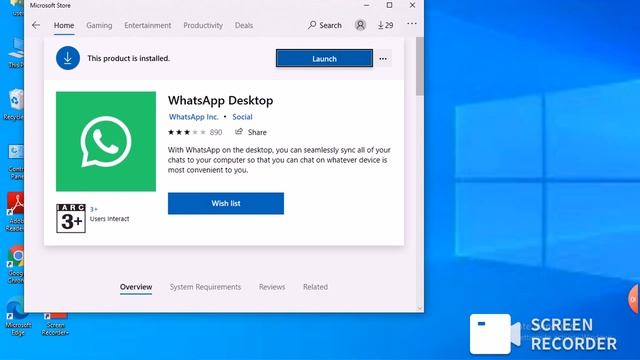The height and width of the screenshot is (360, 640).
Task: Open the user account profile icon
Action: click(360, 25)
